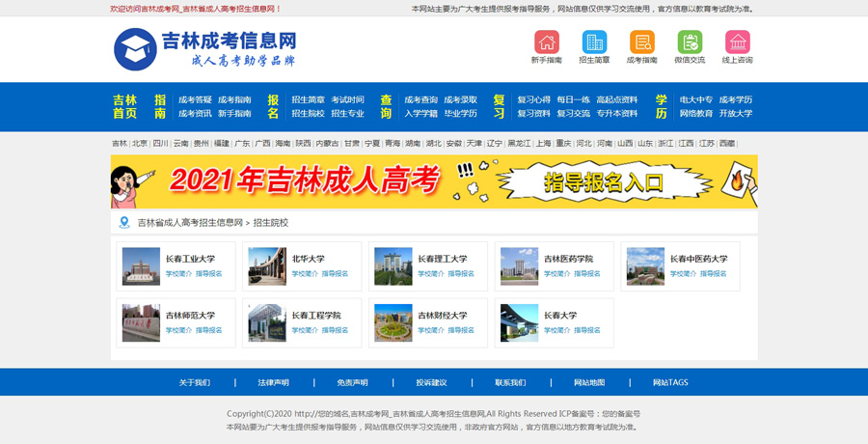Open 网站地图 in the footer bar
868x444 pixels.
click(x=589, y=382)
